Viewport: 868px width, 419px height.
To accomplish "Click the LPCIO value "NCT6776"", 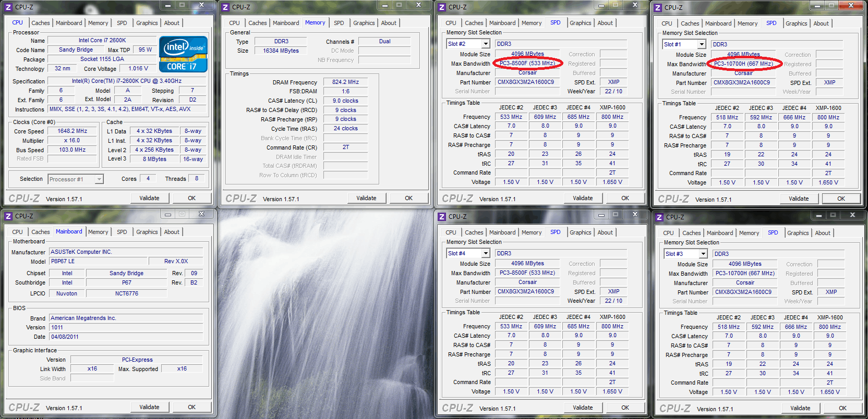I will click(127, 293).
